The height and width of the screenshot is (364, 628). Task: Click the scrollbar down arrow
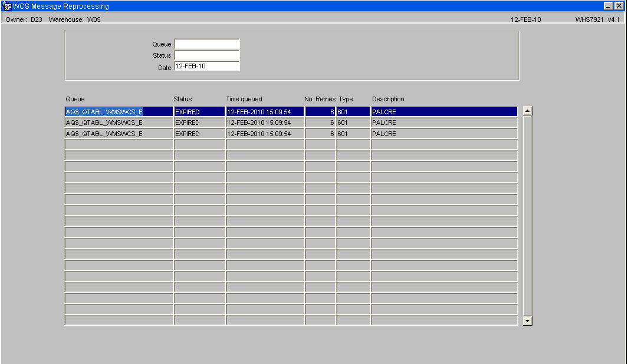pos(528,320)
